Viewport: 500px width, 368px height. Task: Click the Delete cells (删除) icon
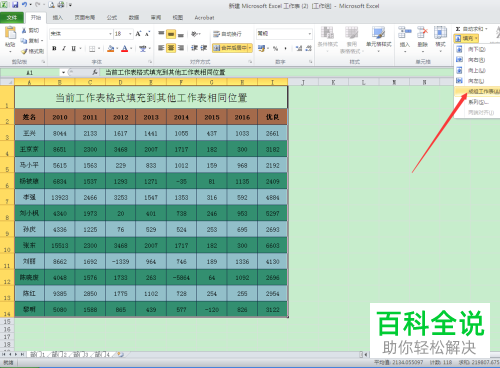(423, 33)
